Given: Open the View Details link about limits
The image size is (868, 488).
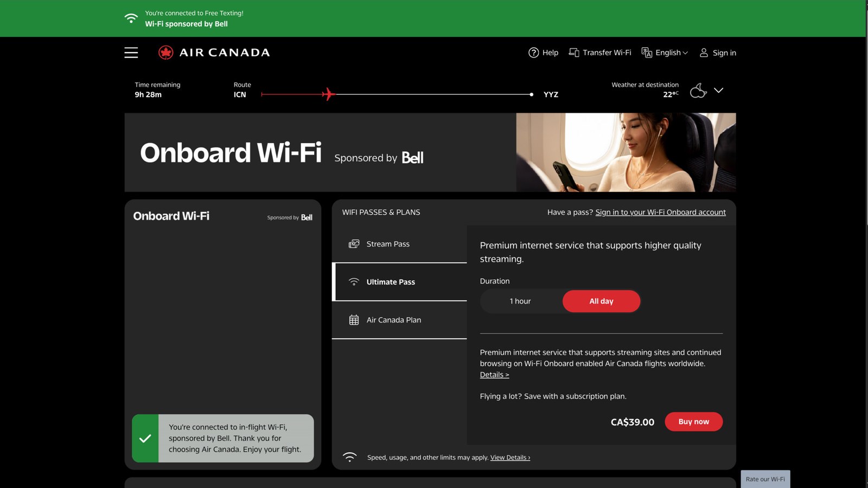Looking at the screenshot, I should pos(510,458).
